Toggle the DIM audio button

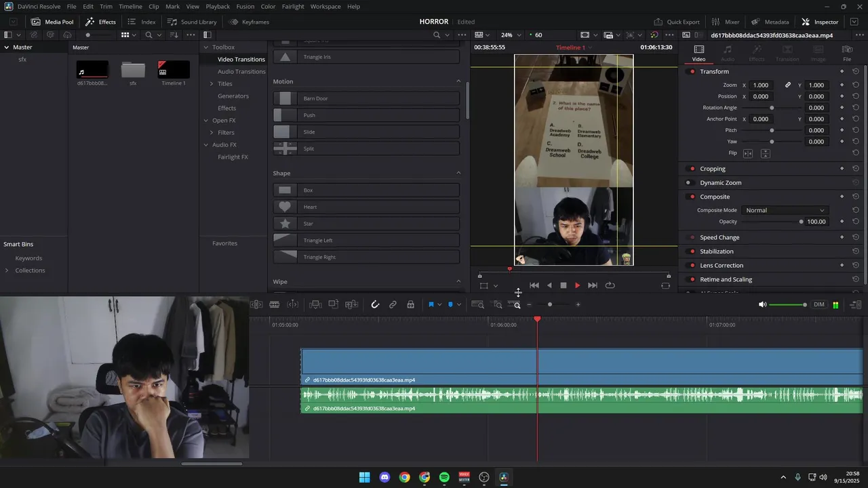click(819, 305)
